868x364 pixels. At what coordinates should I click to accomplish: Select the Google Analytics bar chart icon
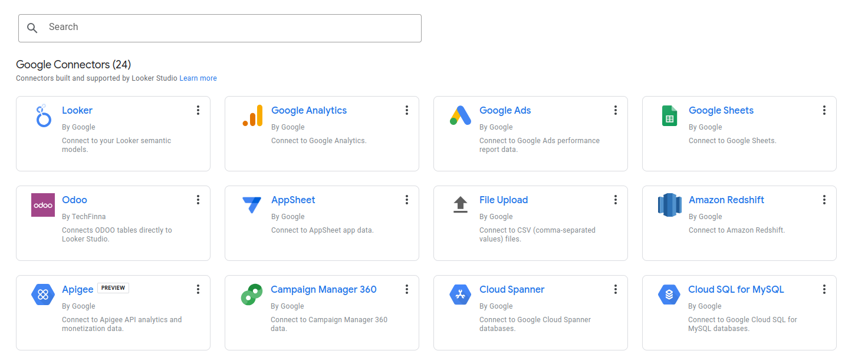(252, 116)
